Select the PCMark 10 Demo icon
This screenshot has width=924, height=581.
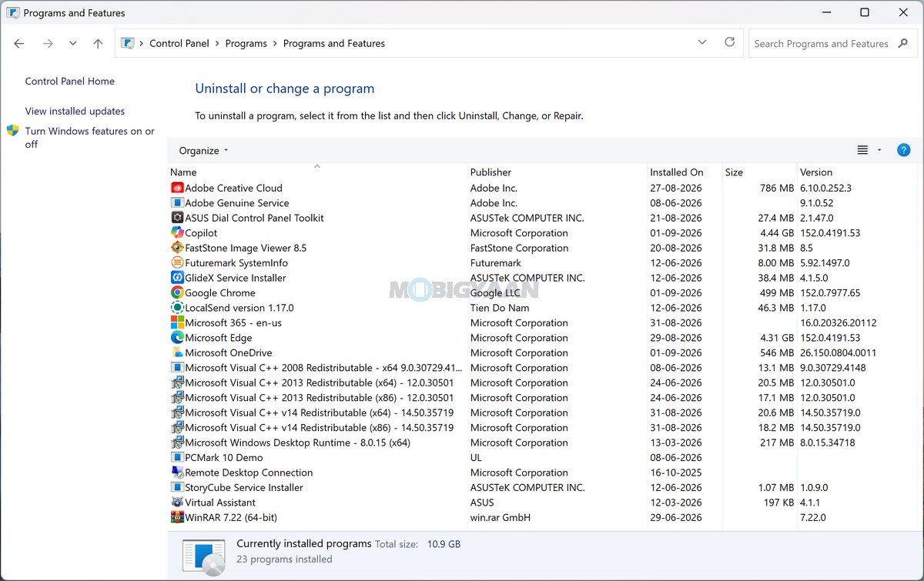[177, 458]
